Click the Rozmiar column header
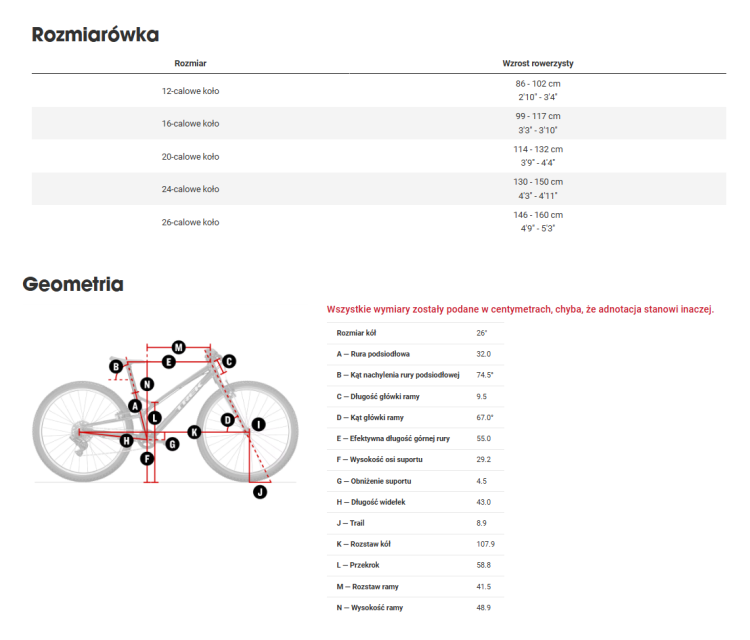 point(190,63)
